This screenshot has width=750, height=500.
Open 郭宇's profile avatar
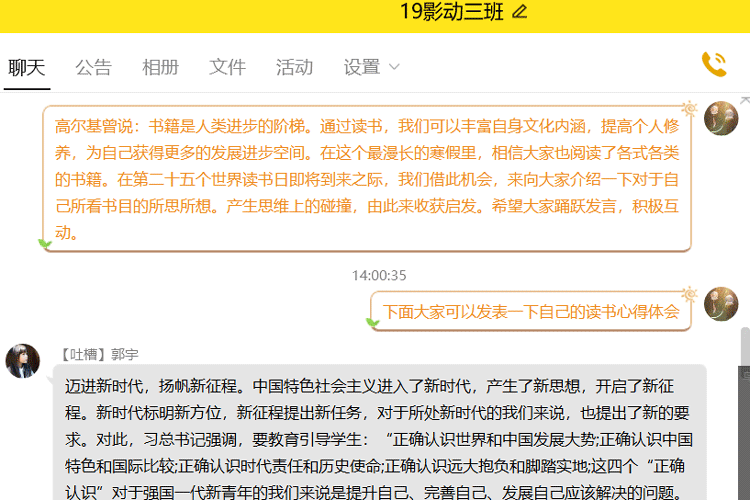[23, 361]
